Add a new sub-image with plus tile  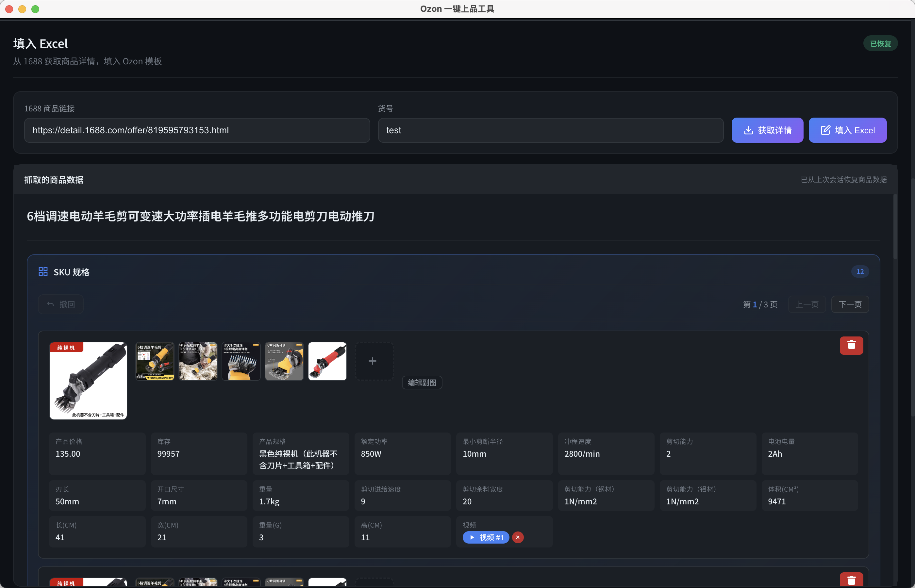coord(374,361)
